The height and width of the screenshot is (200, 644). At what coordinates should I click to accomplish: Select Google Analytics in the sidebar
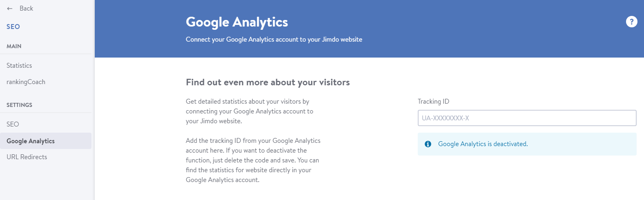click(46, 141)
